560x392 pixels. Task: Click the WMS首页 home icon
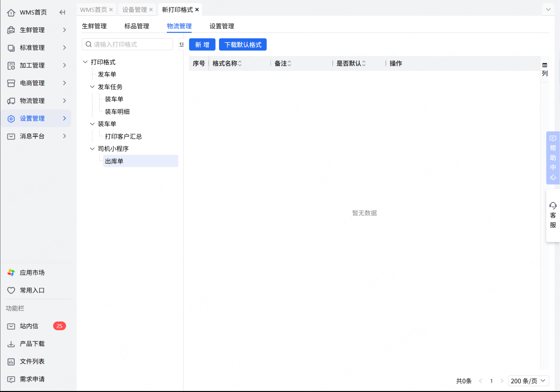(11, 13)
